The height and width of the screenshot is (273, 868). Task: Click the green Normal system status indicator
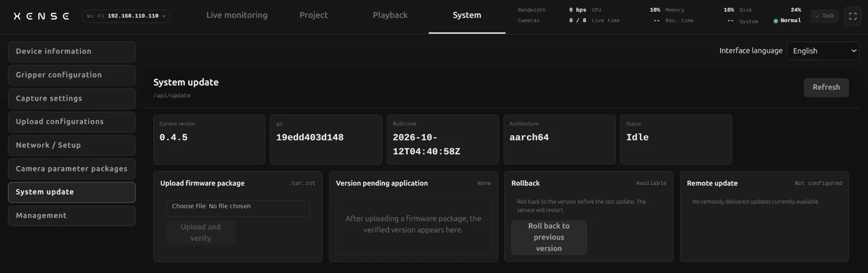[787, 21]
